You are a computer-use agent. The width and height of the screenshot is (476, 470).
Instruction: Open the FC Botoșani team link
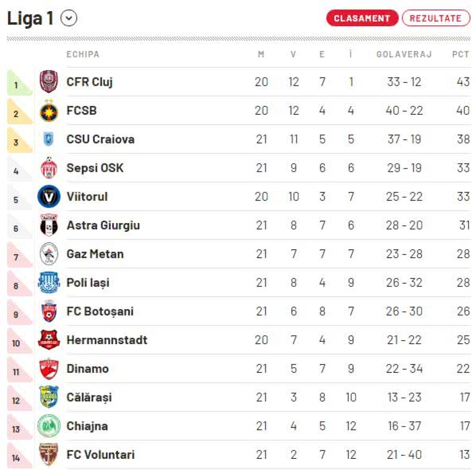pyautogui.click(x=100, y=311)
